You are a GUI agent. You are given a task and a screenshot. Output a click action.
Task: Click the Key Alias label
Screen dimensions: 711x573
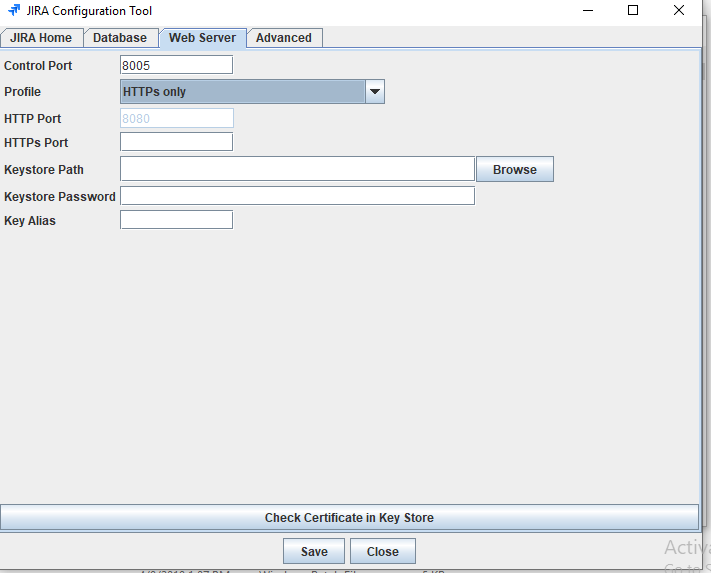[x=30, y=221]
